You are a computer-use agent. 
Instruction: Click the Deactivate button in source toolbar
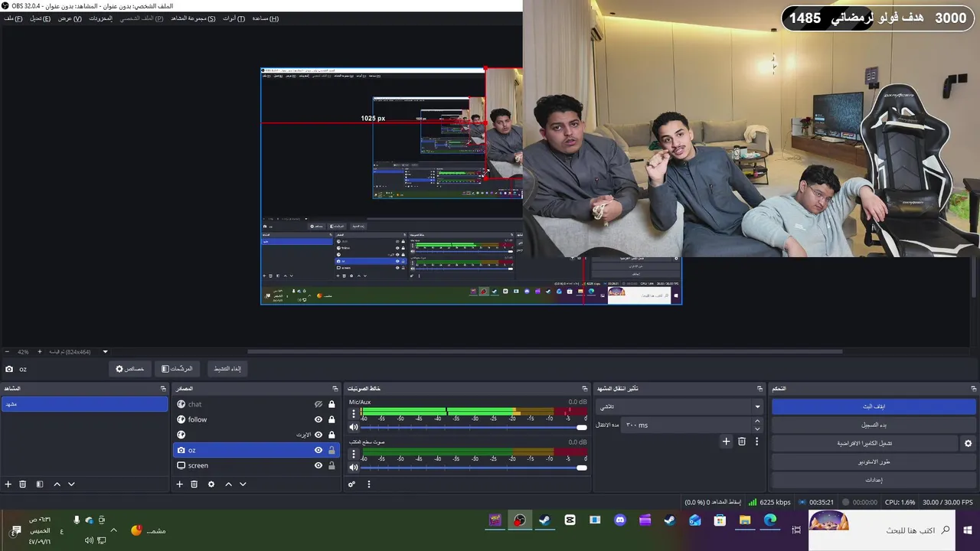point(227,369)
